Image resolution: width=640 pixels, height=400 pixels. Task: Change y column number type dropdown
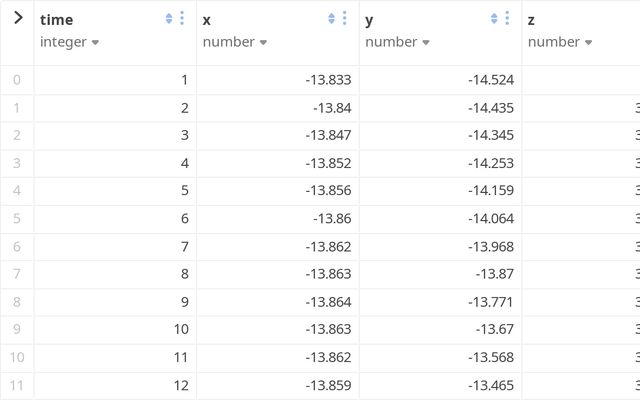[x=398, y=42]
